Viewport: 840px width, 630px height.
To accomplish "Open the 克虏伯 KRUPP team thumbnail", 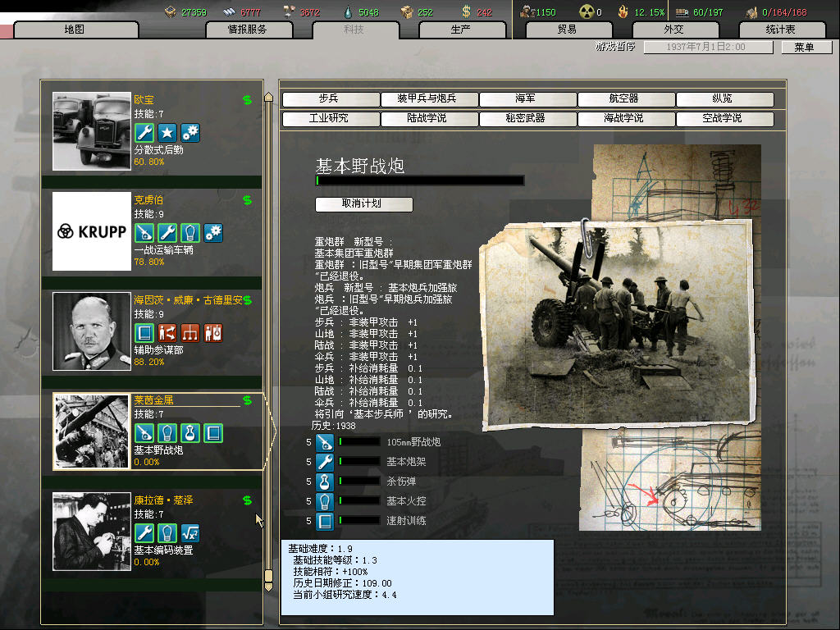I will click(x=91, y=231).
